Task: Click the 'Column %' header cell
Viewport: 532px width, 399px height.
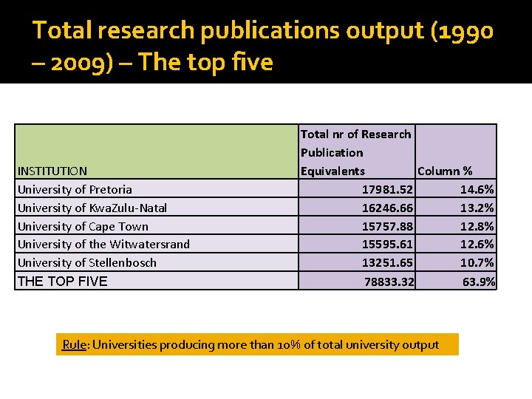Action: (x=456, y=151)
